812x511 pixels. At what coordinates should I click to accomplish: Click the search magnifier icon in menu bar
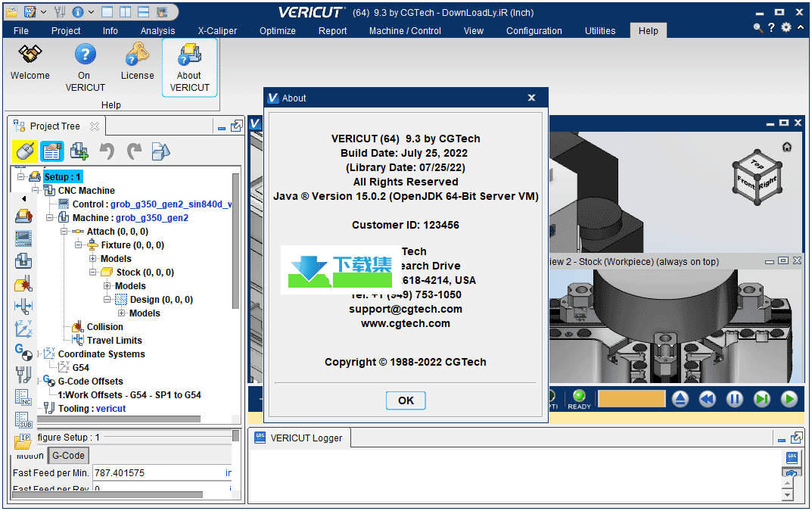pos(758,27)
